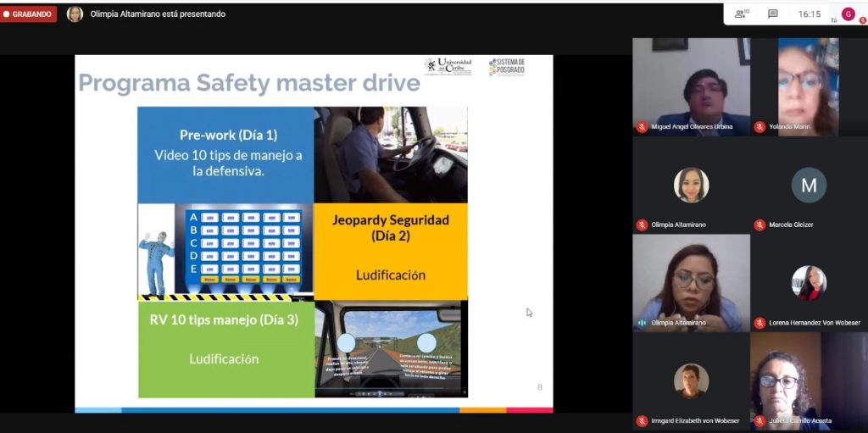Viewport: 868px width, 433px height.
Task: Click the 'Olimpia Altamirano está presentando' label
Action: point(158,14)
